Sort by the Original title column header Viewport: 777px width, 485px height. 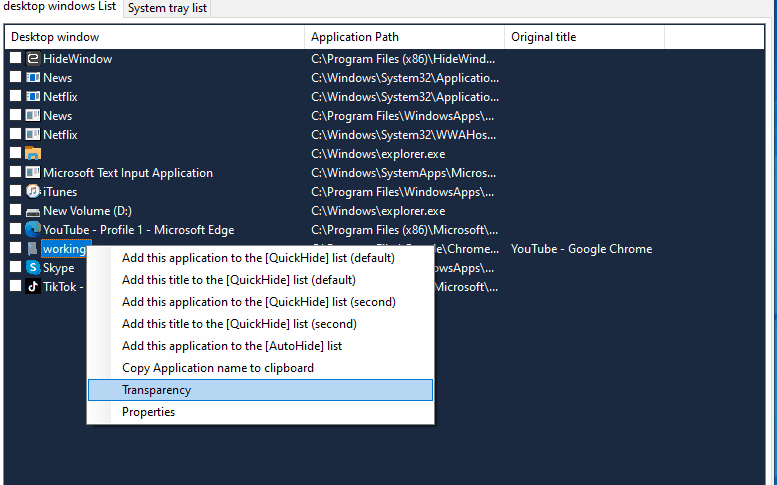coord(585,37)
